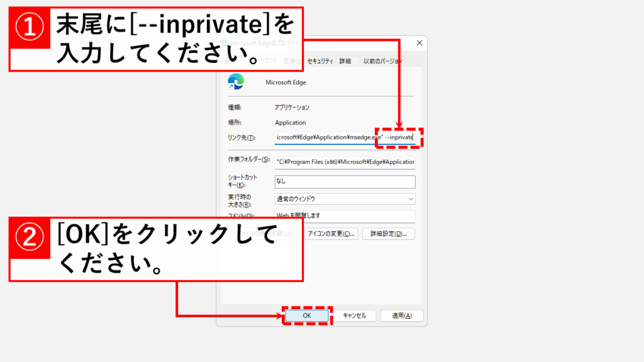Click the Microsoft Edge name text at top

[286, 82]
